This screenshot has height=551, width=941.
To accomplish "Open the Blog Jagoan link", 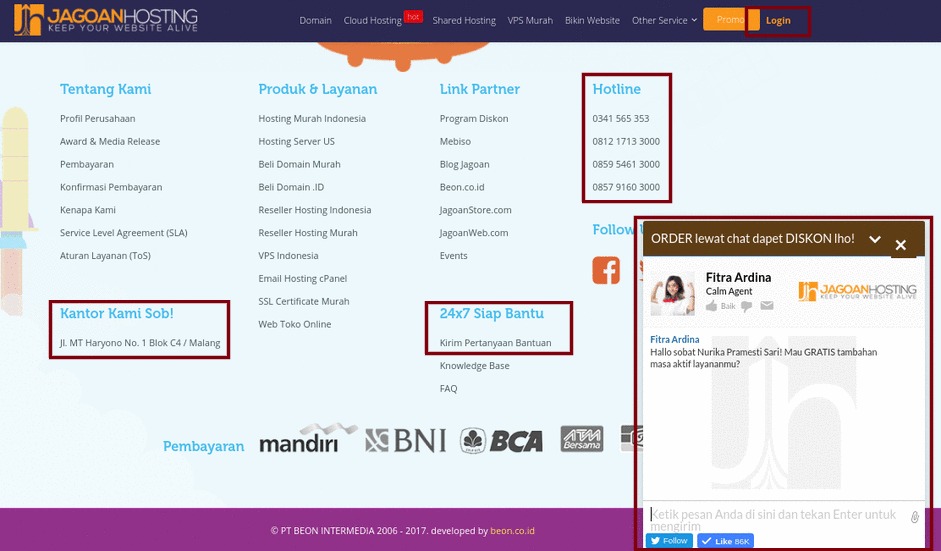I will (x=464, y=164).
